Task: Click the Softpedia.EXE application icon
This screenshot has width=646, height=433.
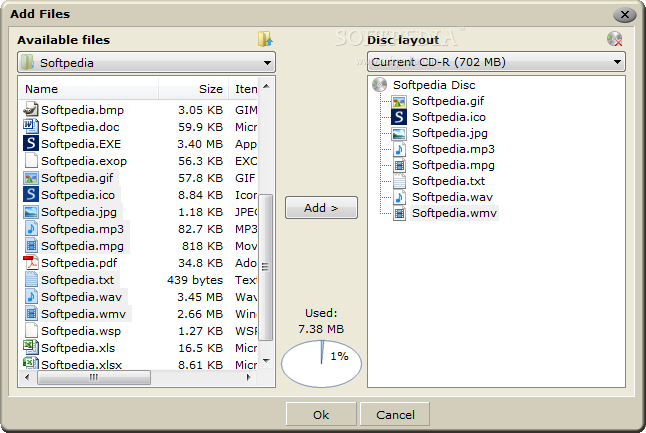Action: 31,143
